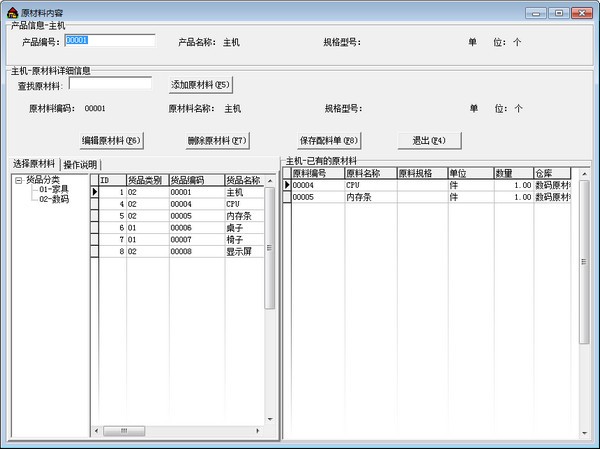Click right table's vertical scrollbar down arrow
This screenshot has height=449, width=600.
click(x=584, y=434)
